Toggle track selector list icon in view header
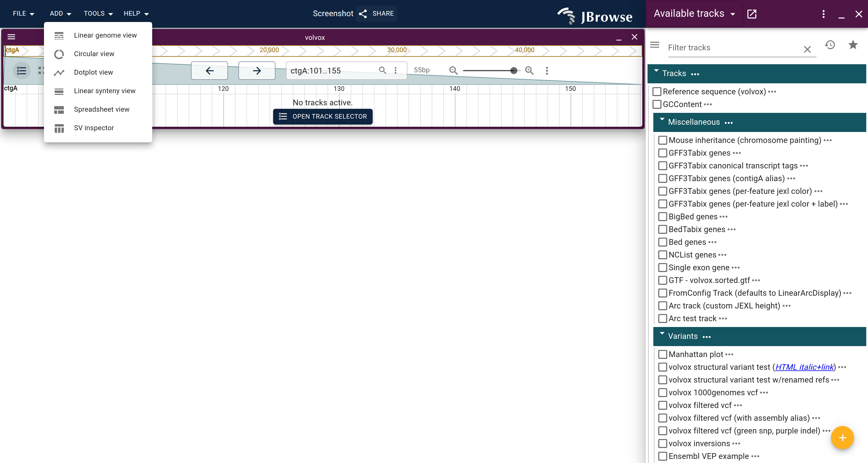 point(22,71)
